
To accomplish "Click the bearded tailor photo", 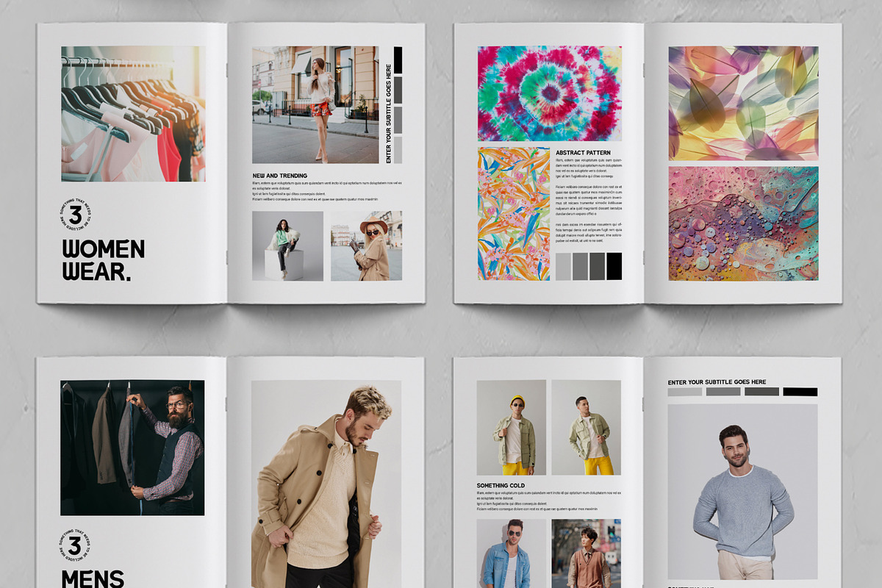I will [x=132, y=448].
